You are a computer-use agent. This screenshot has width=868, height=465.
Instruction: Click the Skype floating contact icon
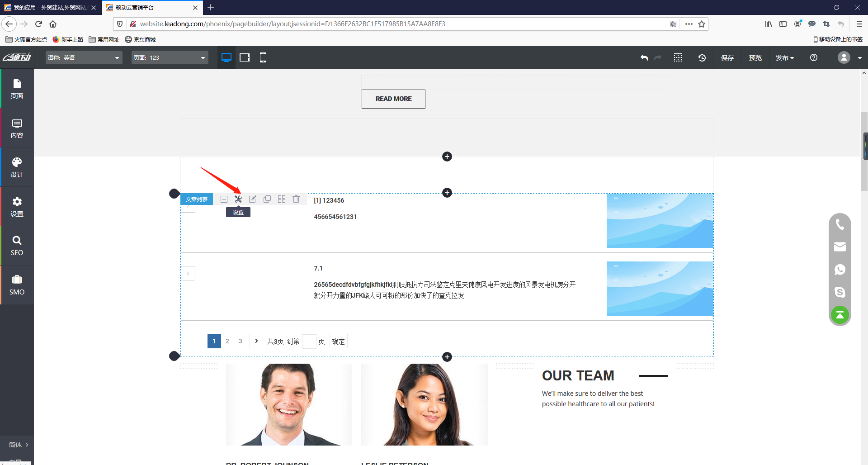[840, 292]
